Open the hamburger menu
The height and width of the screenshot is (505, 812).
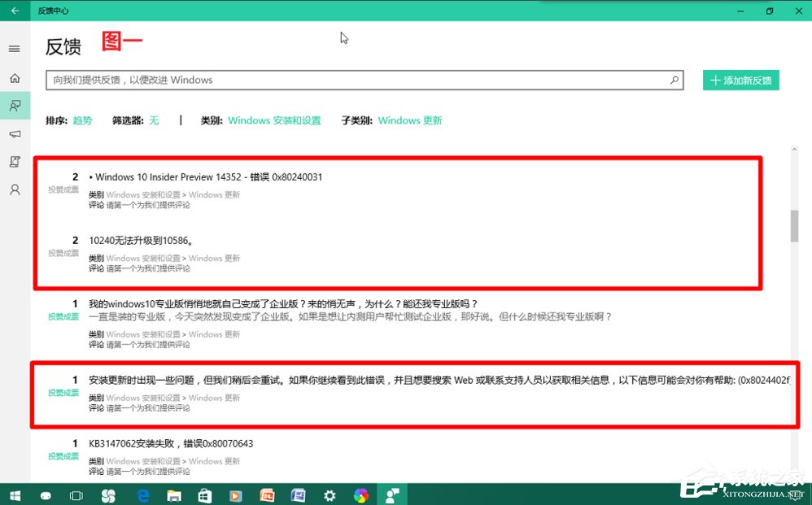click(x=14, y=48)
